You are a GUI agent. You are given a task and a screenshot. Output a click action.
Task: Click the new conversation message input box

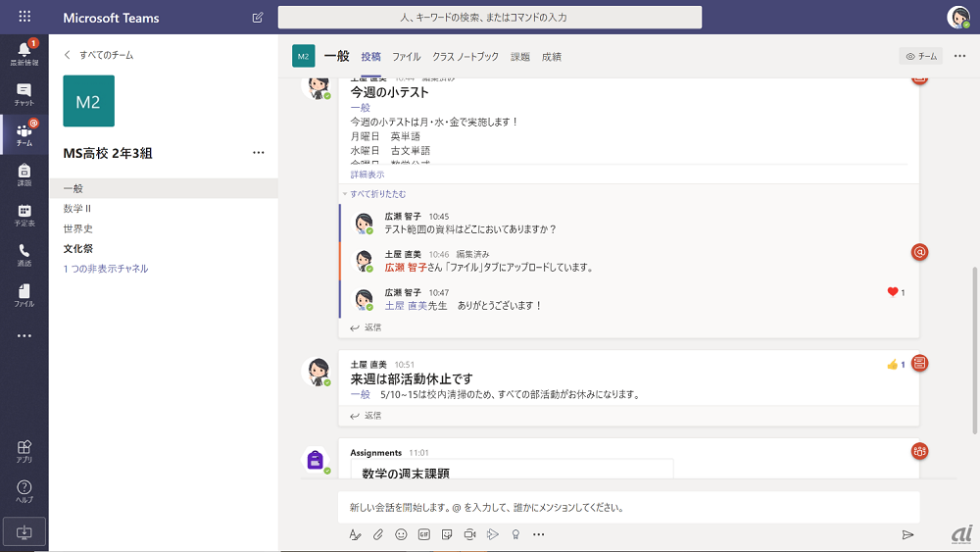[627, 508]
